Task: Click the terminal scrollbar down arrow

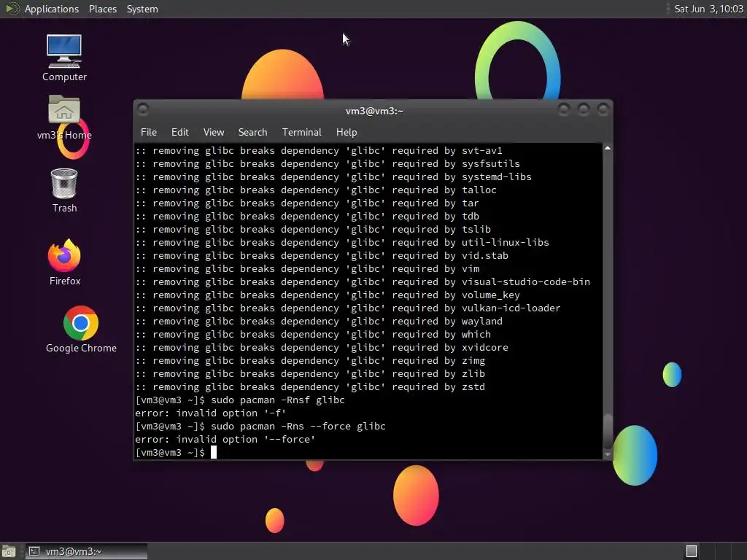Action: [608, 454]
